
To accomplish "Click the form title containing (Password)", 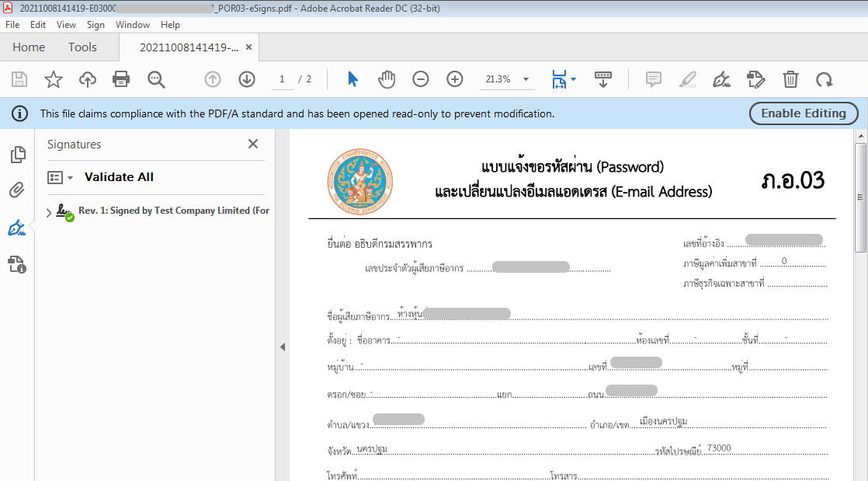I will [x=572, y=167].
